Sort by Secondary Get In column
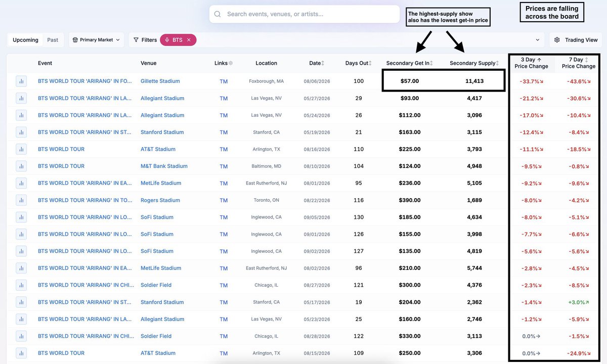 410,63
